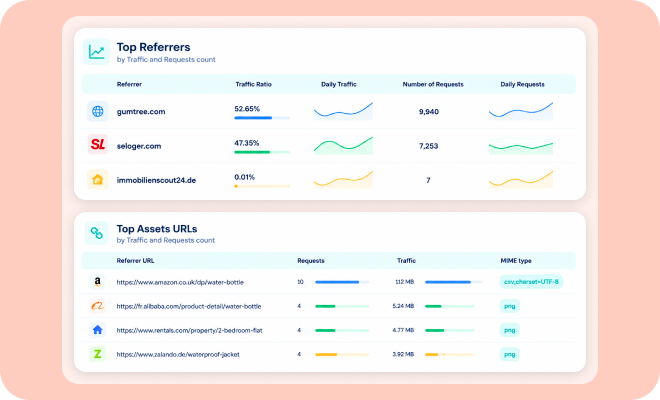Click the 7 requests value for immobilienscout24.de
Screen dimensions: 660x400
click(x=428, y=180)
